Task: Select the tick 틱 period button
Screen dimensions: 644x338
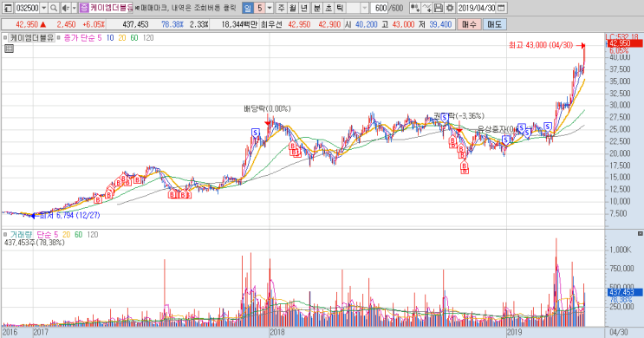Action: tap(341, 8)
